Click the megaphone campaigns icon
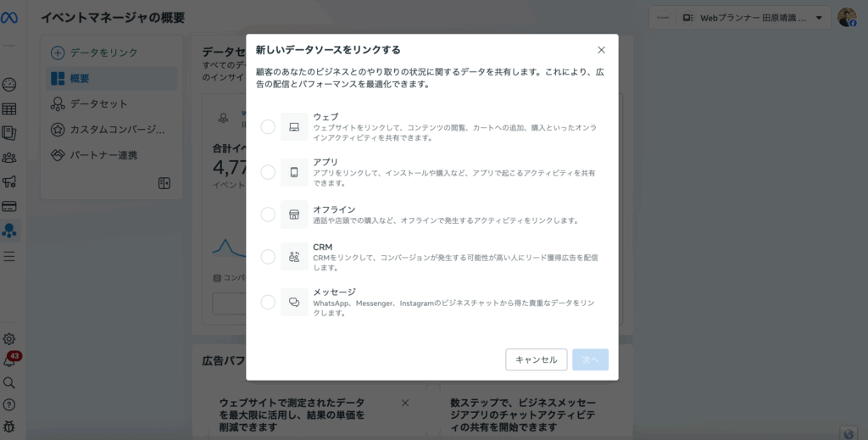 pos(10,181)
